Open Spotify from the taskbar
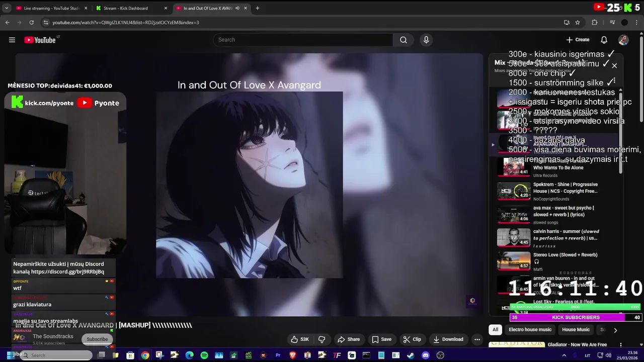Viewport: 644px width, 362px height. (x=204, y=355)
